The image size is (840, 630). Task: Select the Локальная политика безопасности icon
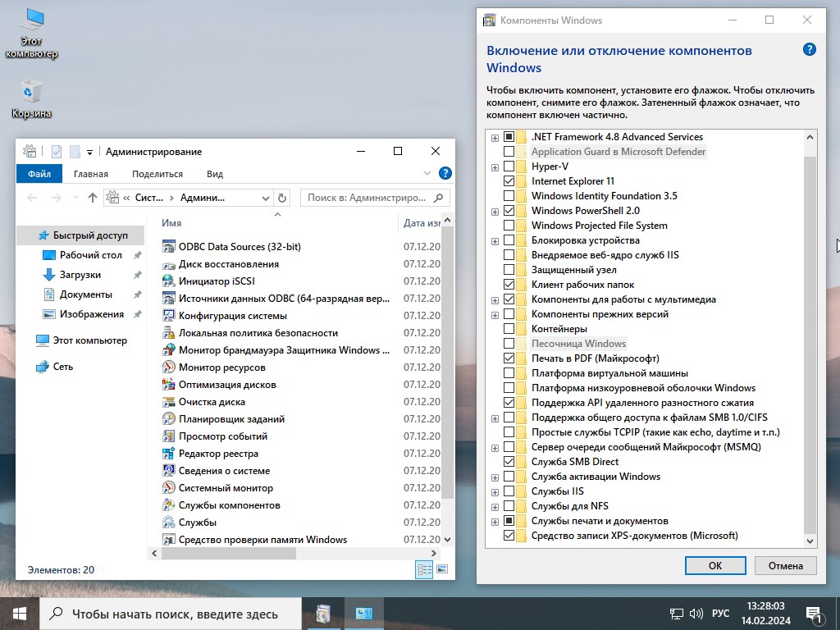169,333
